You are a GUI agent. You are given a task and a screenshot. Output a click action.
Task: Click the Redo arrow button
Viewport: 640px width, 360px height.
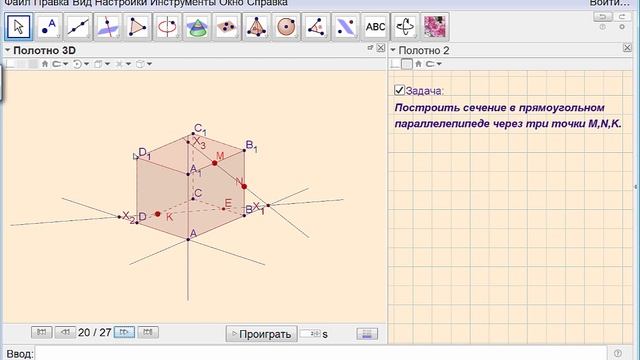pyautogui.click(x=622, y=16)
